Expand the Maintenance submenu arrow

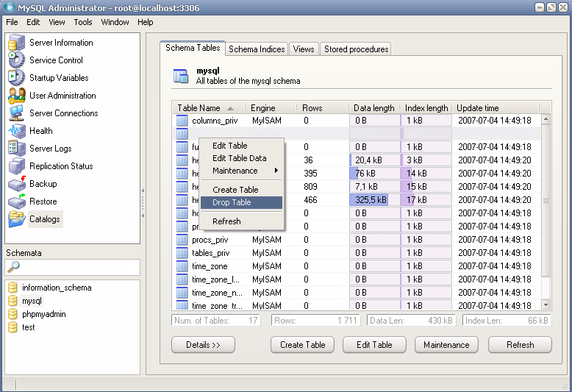(276, 171)
